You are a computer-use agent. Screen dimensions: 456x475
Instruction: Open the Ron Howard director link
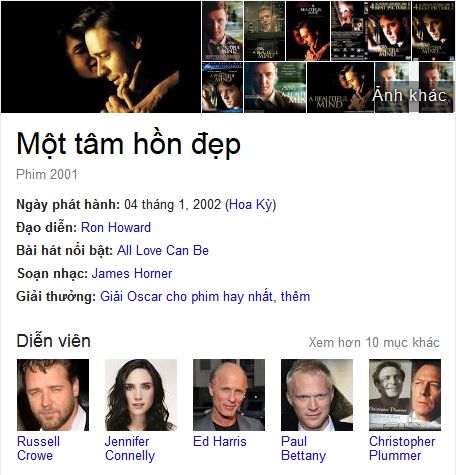[x=116, y=227]
